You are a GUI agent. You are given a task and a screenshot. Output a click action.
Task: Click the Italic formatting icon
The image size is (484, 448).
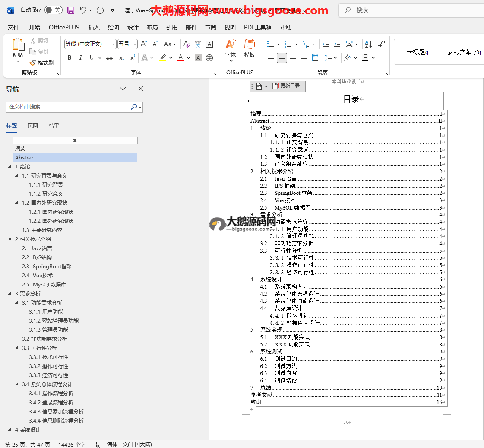tap(80, 58)
